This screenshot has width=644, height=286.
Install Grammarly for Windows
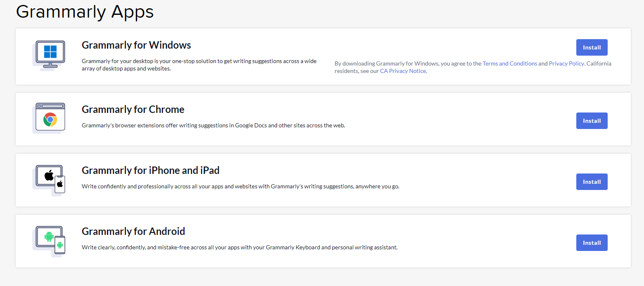click(x=592, y=47)
